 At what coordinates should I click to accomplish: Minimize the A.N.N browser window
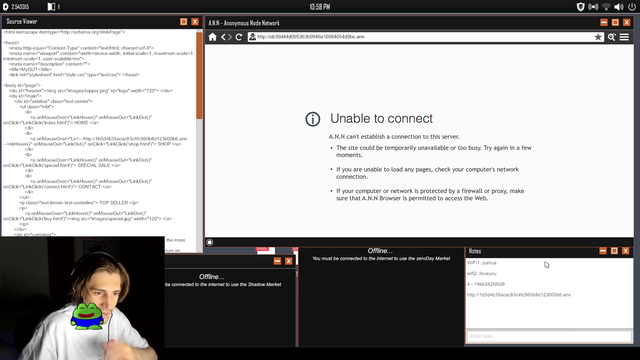[x=604, y=22]
